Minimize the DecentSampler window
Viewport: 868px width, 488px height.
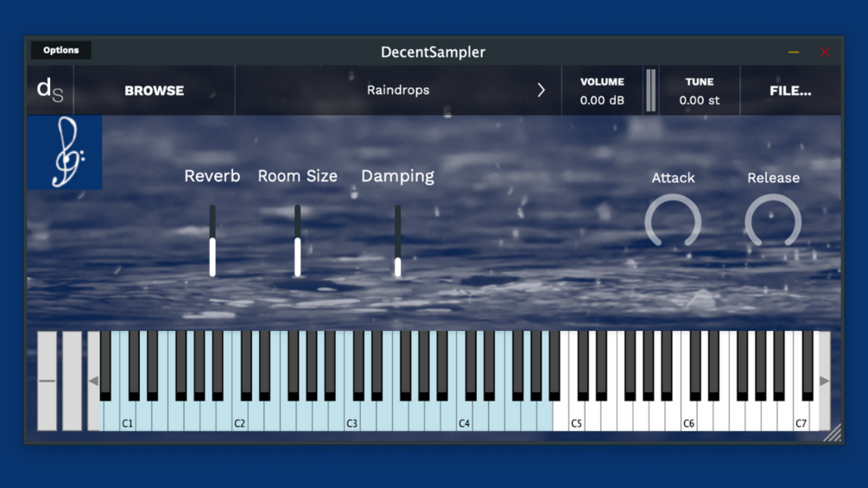click(x=793, y=52)
